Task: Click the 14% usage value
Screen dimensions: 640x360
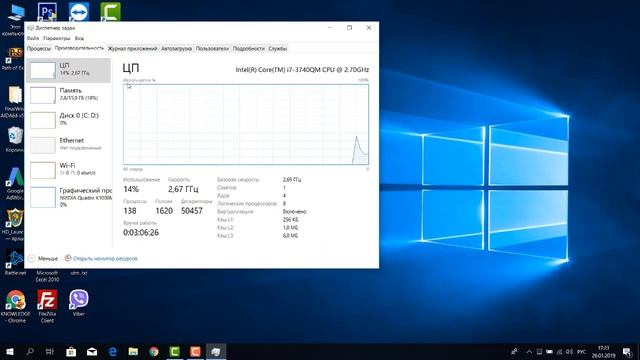Action: pos(131,189)
